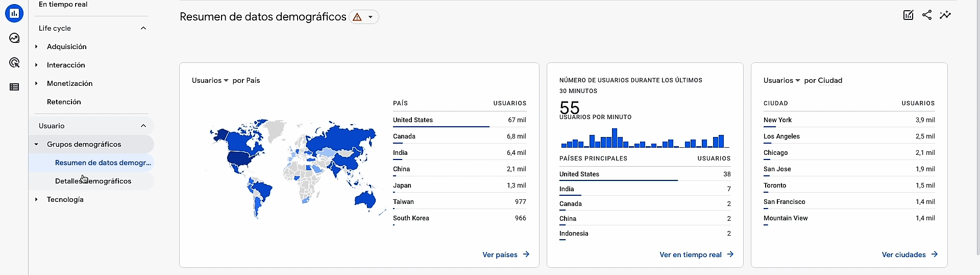Click the Chicago city row
Viewport: 980px width, 275px height.
pos(849,153)
